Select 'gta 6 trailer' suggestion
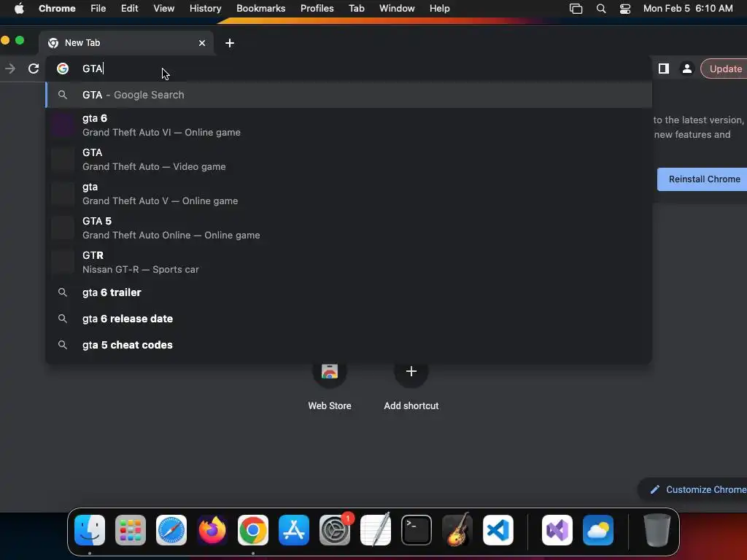This screenshot has height=560, width=747. pos(349,292)
